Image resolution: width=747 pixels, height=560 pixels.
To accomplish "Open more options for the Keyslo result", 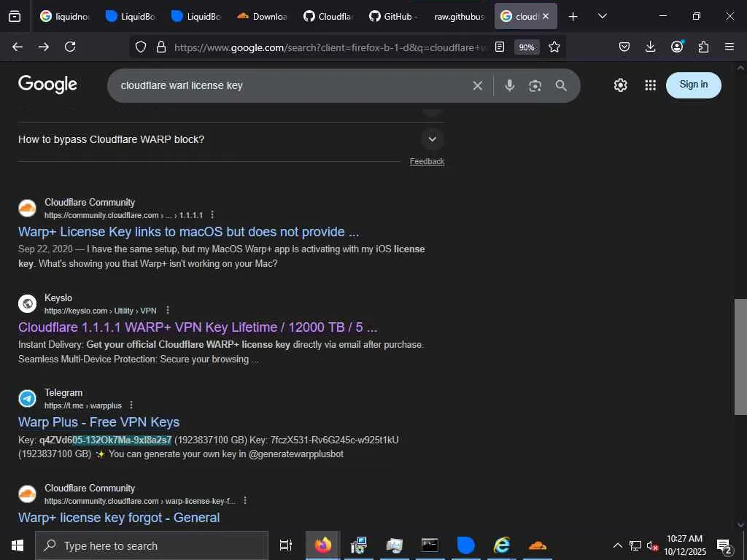I will coord(167,310).
